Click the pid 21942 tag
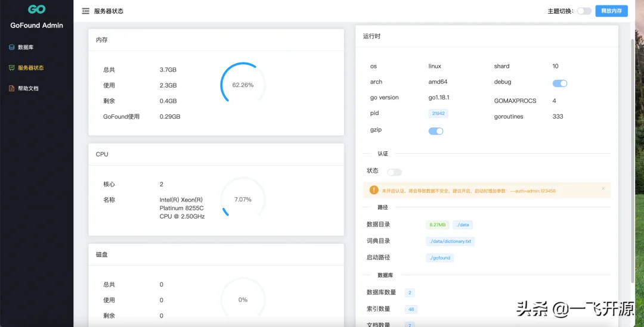The height and width of the screenshot is (327, 644). 438,113
